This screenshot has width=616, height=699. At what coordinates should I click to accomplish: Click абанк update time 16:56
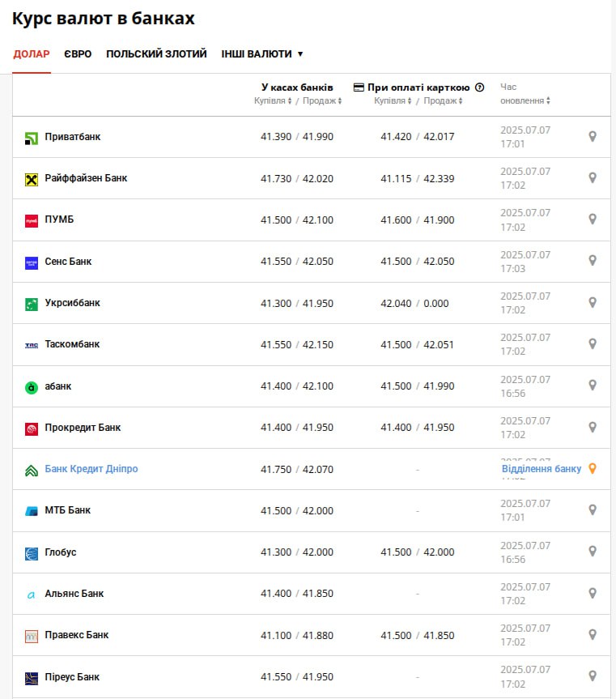point(512,394)
